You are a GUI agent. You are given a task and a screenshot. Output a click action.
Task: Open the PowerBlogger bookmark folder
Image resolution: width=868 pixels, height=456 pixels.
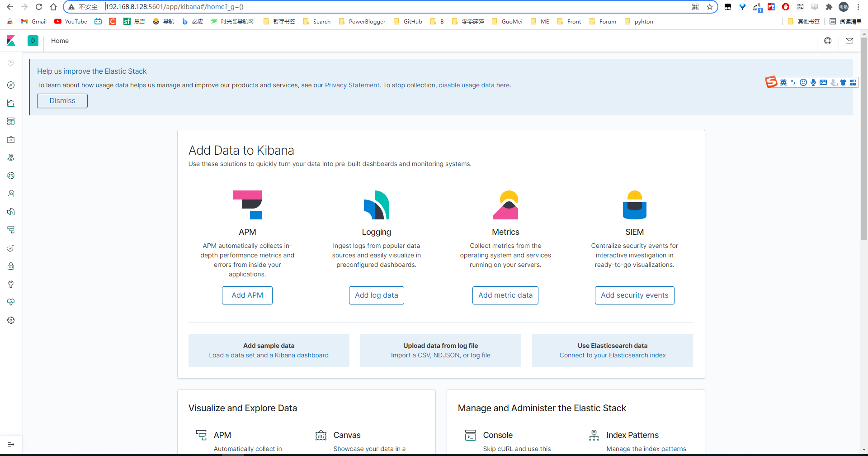pos(362,21)
